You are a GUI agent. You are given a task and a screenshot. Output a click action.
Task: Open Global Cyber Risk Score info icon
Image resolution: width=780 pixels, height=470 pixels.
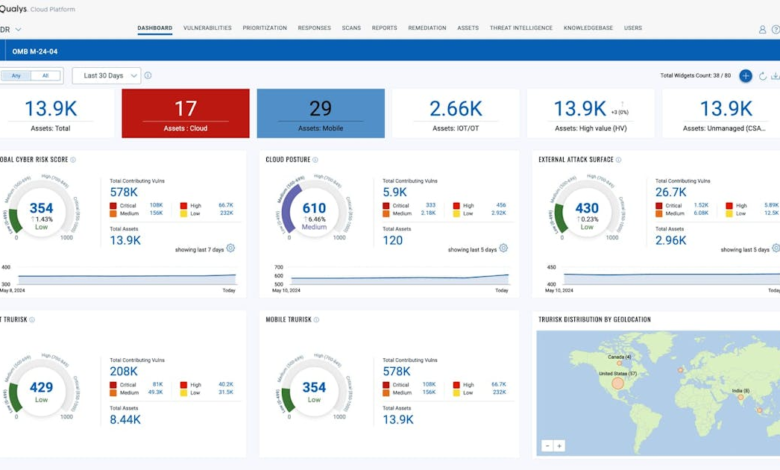pos(73,160)
